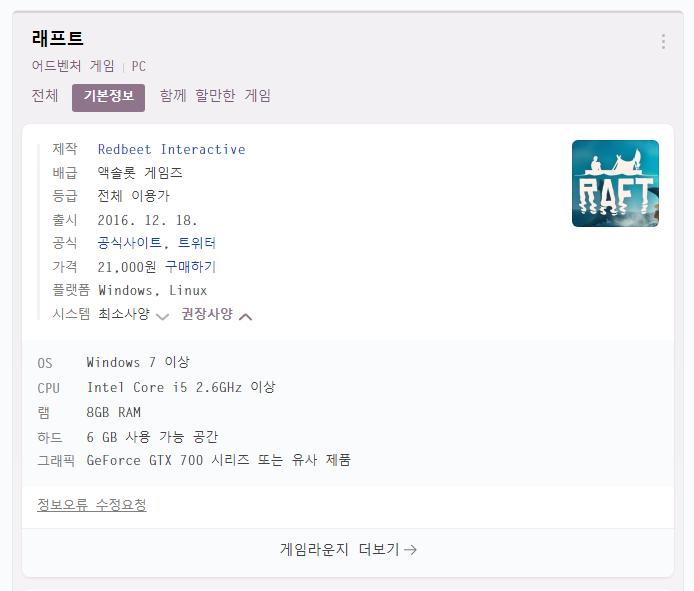Viewport: 694px width, 591px height.
Task: Click the Windows 7 이상 OS value
Action: click(x=138, y=362)
